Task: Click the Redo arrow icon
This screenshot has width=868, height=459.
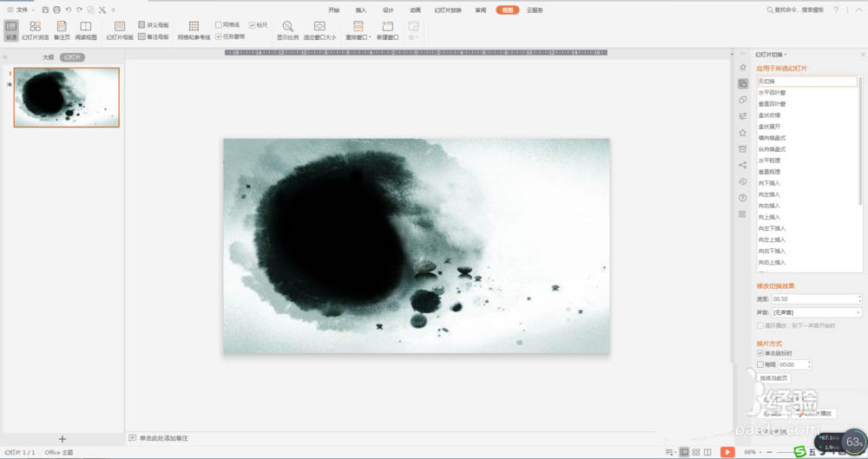Action: (x=79, y=10)
